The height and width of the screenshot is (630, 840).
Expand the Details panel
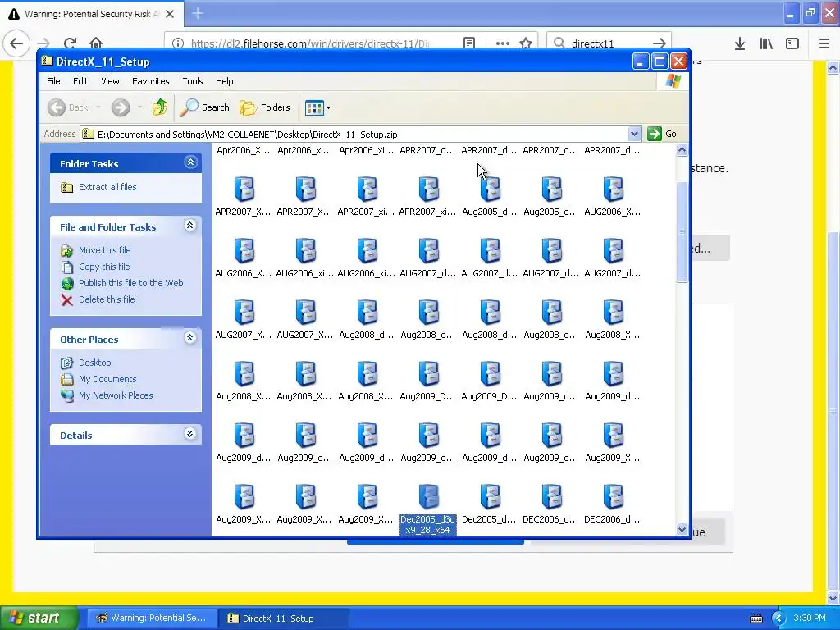pyautogui.click(x=190, y=434)
